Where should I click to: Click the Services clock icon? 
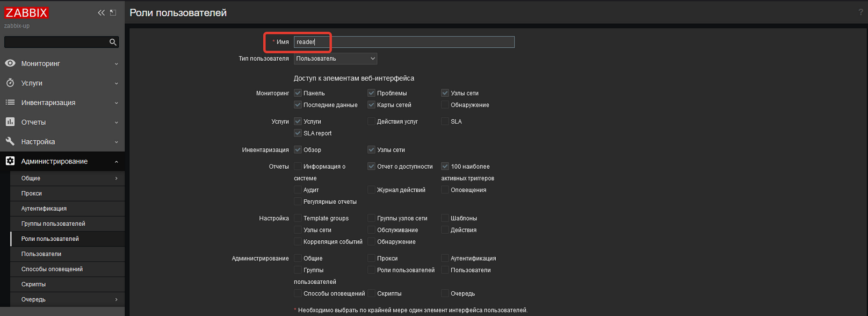click(10, 83)
